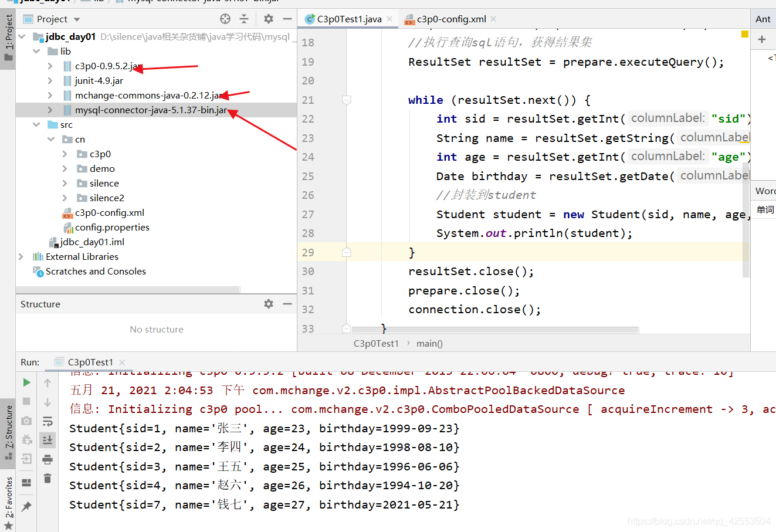The height and width of the screenshot is (532, 776).
Task: Select jdbc_day01.iml file
Action: tap(92, 242)
